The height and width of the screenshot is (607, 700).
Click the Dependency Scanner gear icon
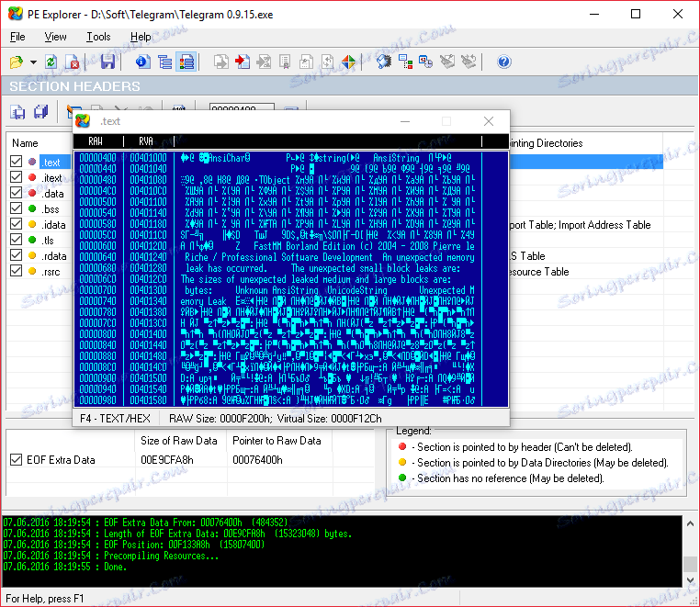[x=384, y=62]
